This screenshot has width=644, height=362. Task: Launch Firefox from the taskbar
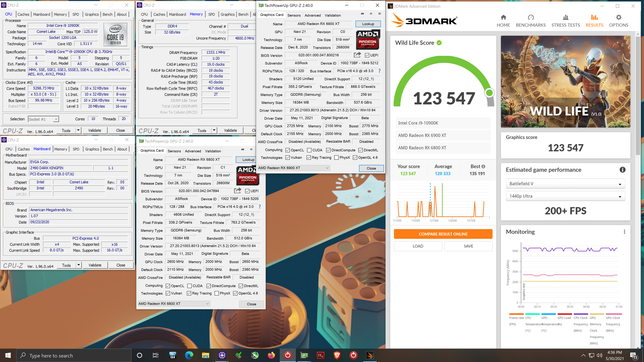[271, 355]
